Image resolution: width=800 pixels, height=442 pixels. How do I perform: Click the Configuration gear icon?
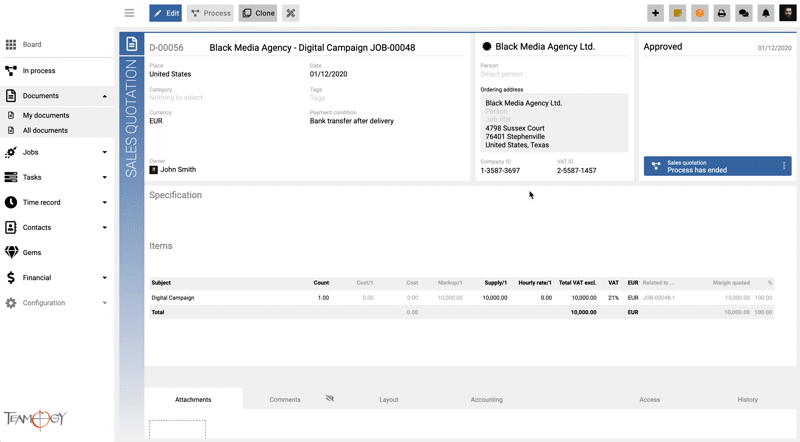click(11, 303)
